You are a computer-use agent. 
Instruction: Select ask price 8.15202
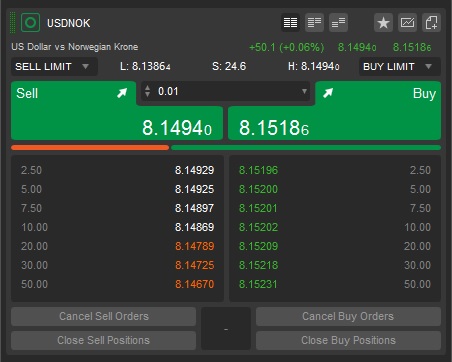258,227
